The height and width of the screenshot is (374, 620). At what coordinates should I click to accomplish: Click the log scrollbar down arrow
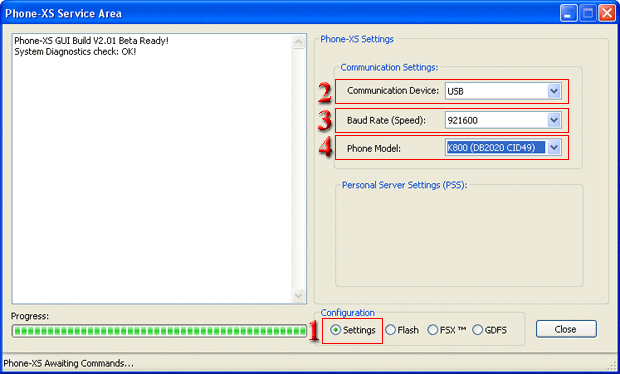coord(299,295)
